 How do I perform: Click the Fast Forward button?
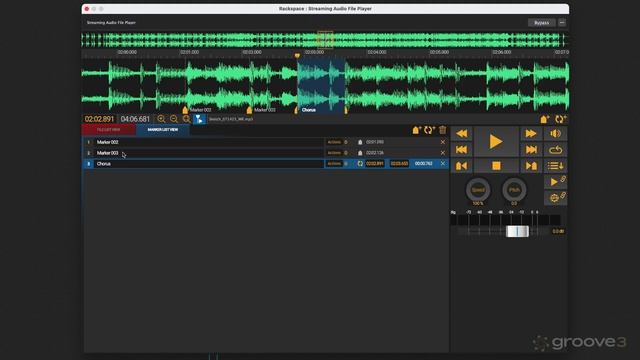point(531,133)
